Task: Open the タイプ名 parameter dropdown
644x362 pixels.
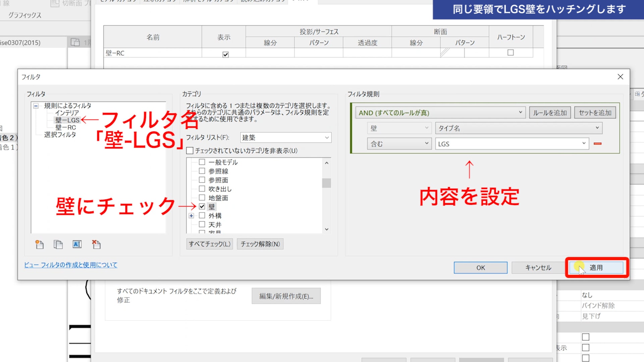Action: point(519,128)
